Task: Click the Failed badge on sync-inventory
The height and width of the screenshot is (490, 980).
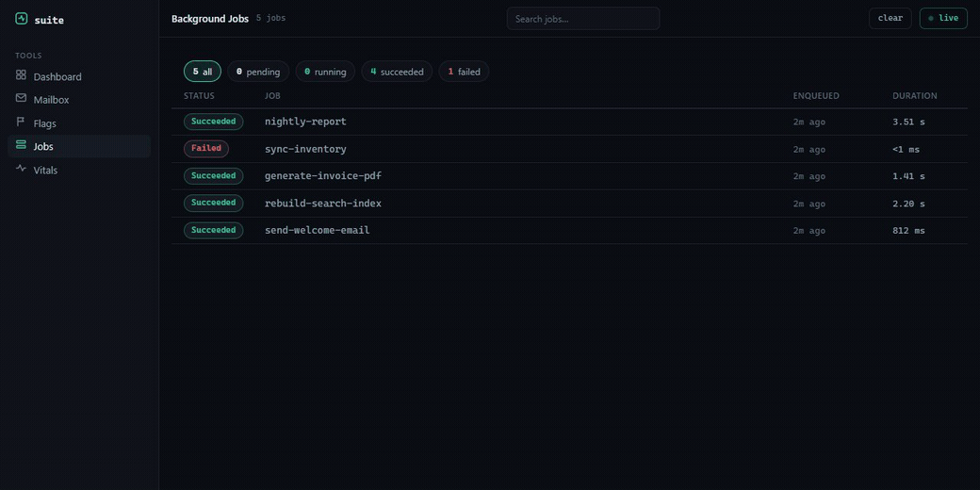Action: pyautogui.click(x=206, y=149)
